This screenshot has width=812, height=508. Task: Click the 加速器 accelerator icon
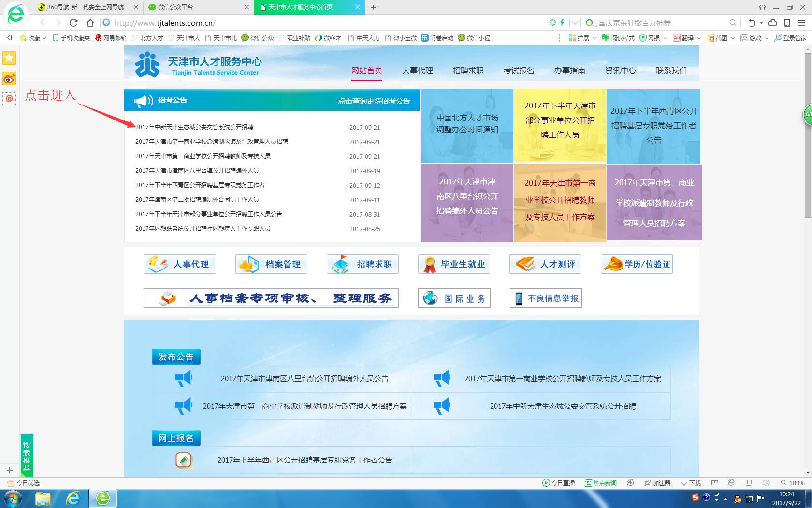click(657, 483)
